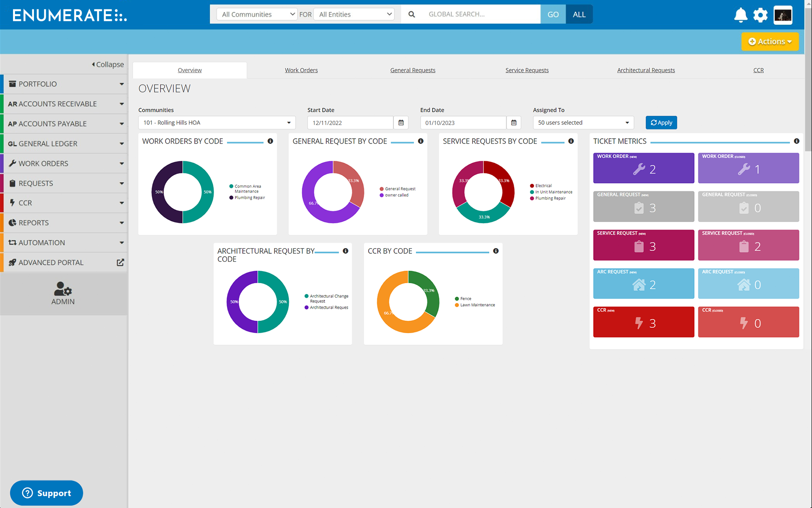Click the info icon on Ticket Metrics
This screenshot has height=508, width=812.
pyautogui.click(x=797, y=141)
